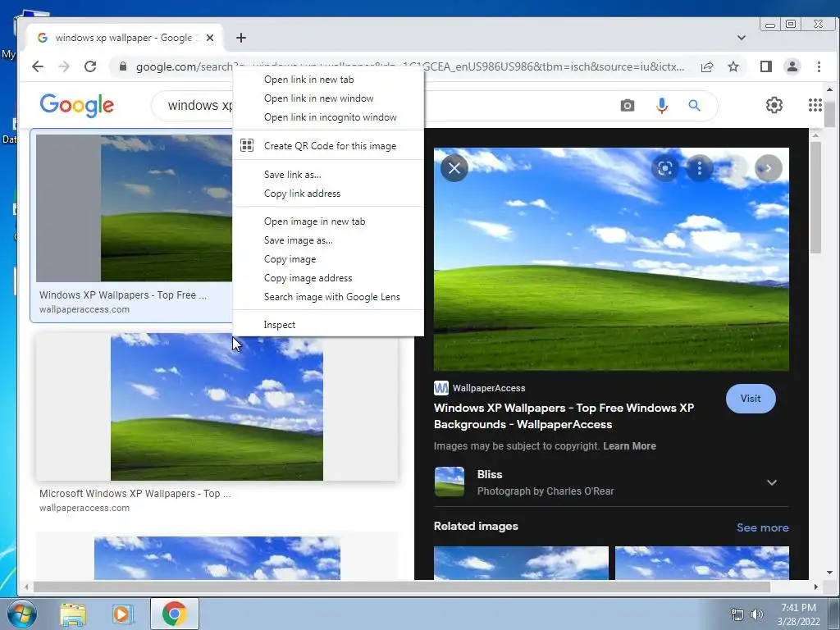
Task: Click the WallpaperAccess favicon
Action: pyautogui.click(x=441, y=388)
